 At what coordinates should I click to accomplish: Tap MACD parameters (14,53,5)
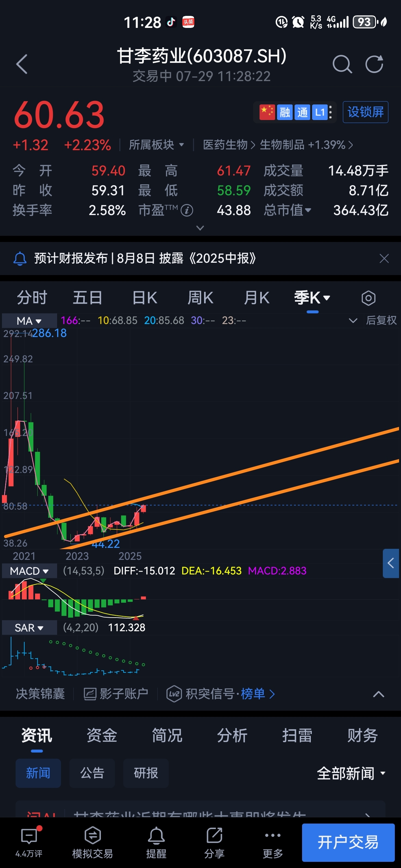click(84, 571)
